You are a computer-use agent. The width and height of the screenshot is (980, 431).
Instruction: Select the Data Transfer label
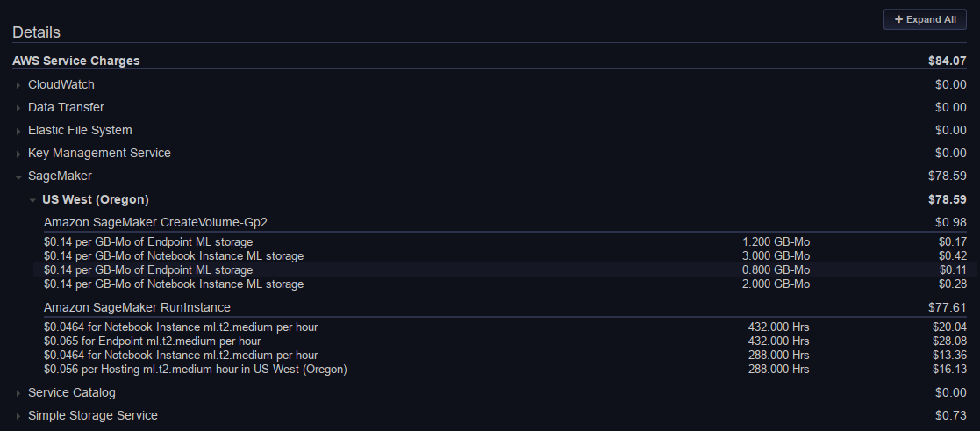pyautogui.click(x=66, y=107)
